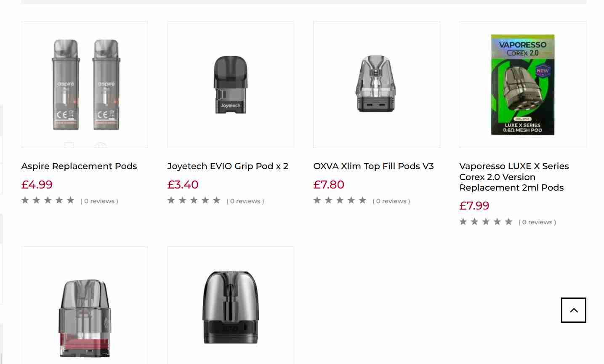The height and width of the screenshot is (364, 604).
Task: Click the Joyetech EVIO Grip Pod x 2 title
Action: click(228, 166)
